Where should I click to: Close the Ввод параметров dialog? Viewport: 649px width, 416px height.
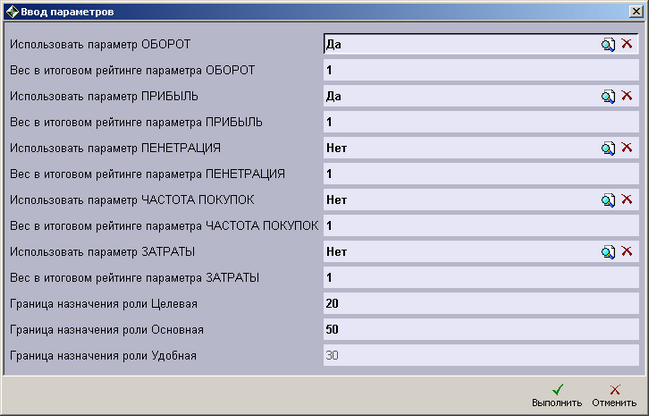coord(636,11)
